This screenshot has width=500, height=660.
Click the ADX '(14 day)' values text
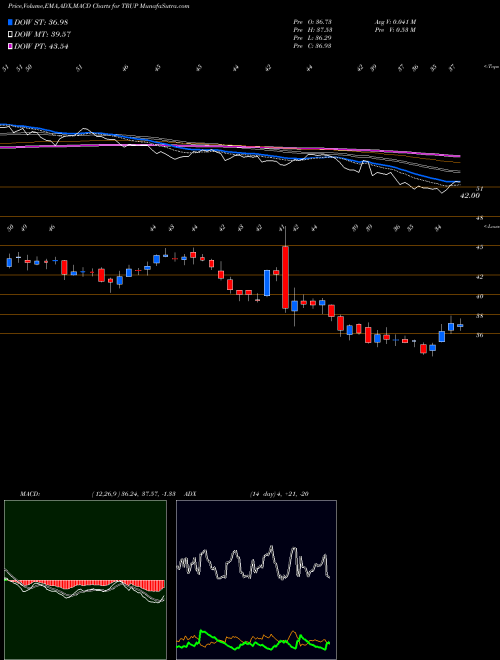[280, 494]
